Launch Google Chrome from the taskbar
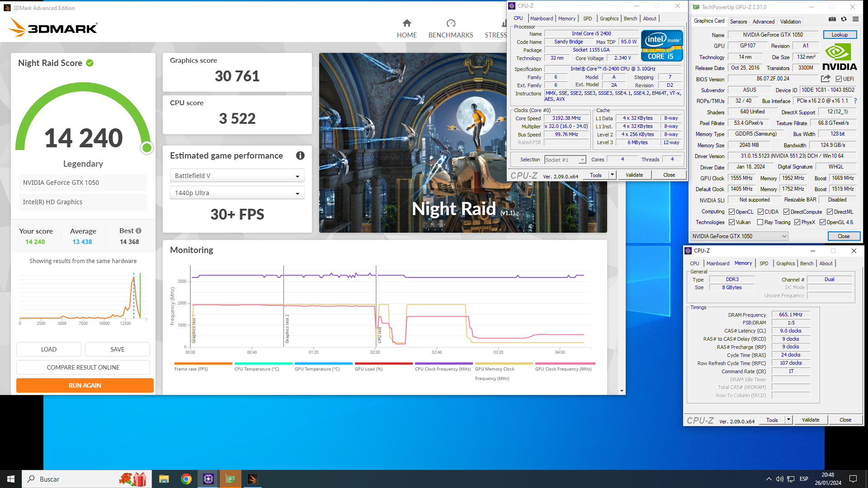This screenshot has height=488, width=868. (x=186, y=479)
